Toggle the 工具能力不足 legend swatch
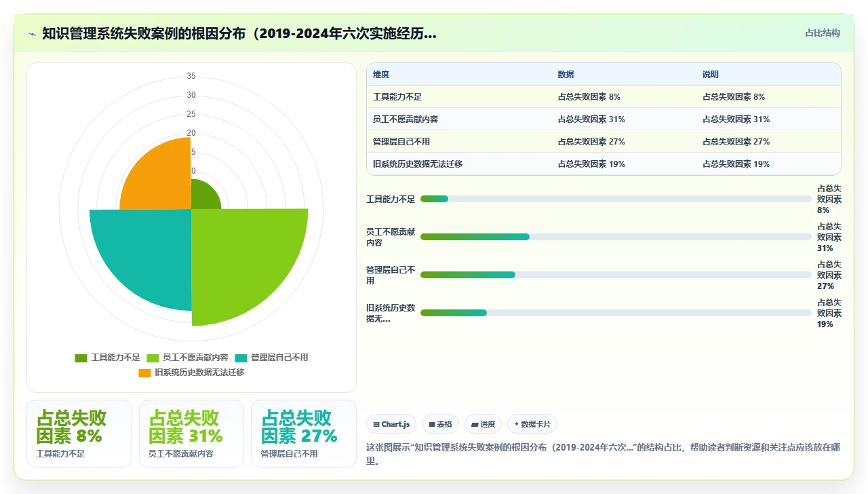Screen dimensions: 868x494 pos(81,358)
